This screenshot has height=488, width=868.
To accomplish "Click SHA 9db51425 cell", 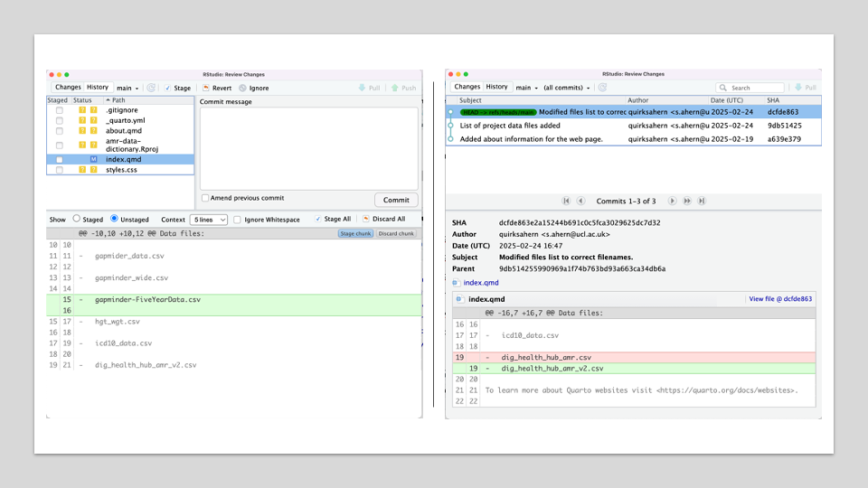I will pos(785,126).
